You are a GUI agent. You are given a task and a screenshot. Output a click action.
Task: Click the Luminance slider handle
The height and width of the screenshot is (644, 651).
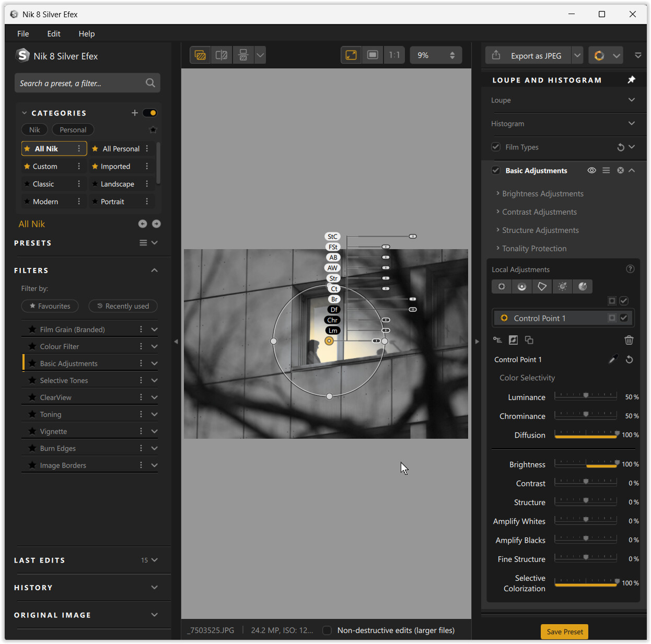tap(586, 395)
